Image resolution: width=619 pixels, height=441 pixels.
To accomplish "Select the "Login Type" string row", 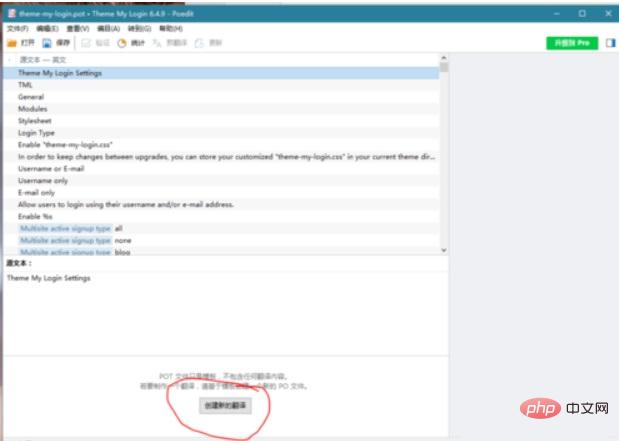I will (x=36, y=132).
